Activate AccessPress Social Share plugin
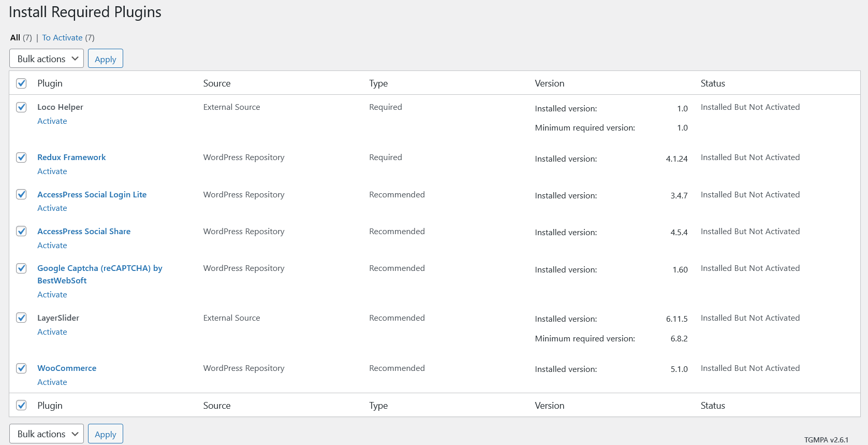The height and width of the screenshot is (445, 868). [52, 245]
